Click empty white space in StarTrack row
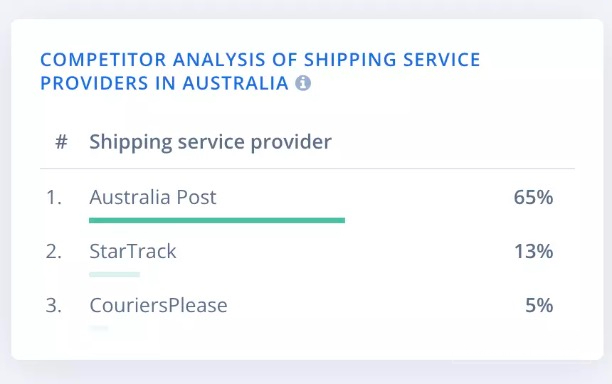The height and width of the screenshot is (384, 612). (343, 251)
